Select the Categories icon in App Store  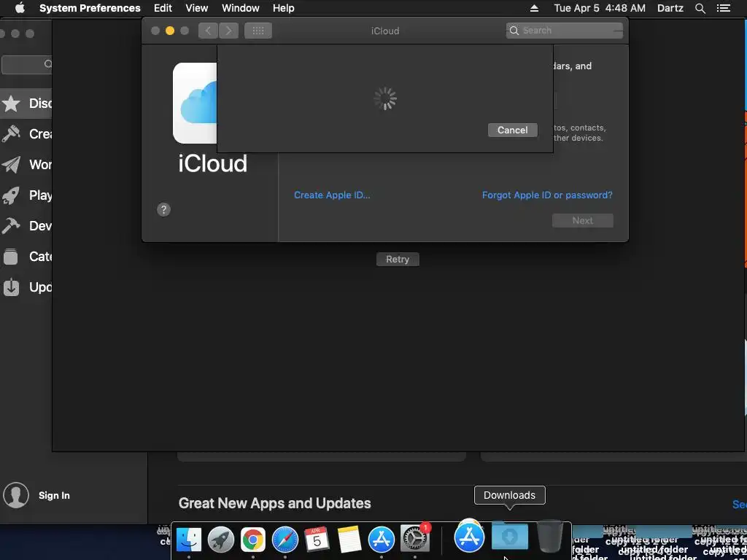pos(11,257)
